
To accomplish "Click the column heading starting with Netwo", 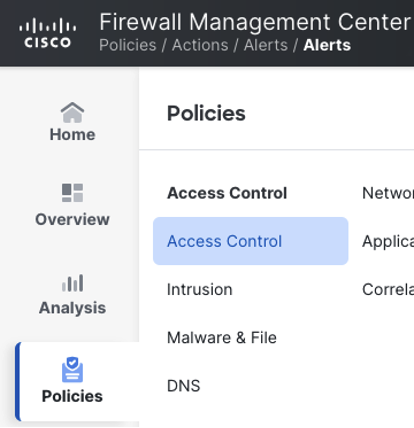I will [388, 193].
